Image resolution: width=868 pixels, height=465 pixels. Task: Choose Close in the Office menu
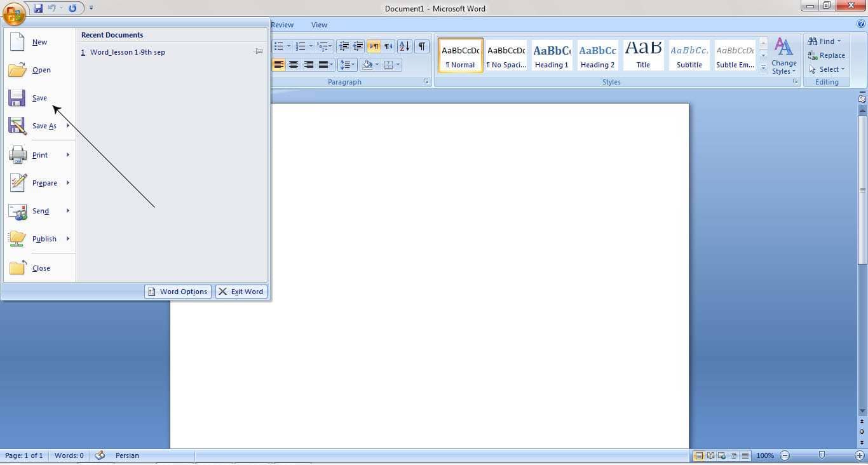[x=39, y=268]
